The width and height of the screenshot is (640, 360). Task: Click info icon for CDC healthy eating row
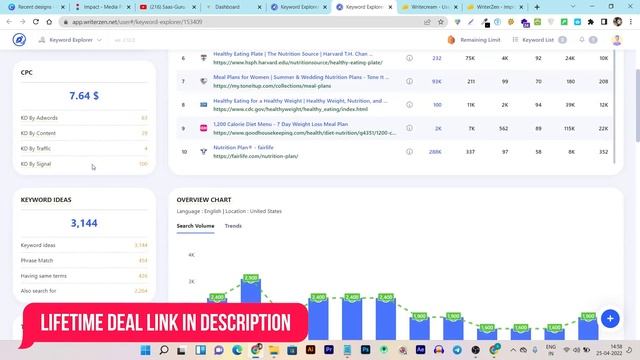pos(409,104)
